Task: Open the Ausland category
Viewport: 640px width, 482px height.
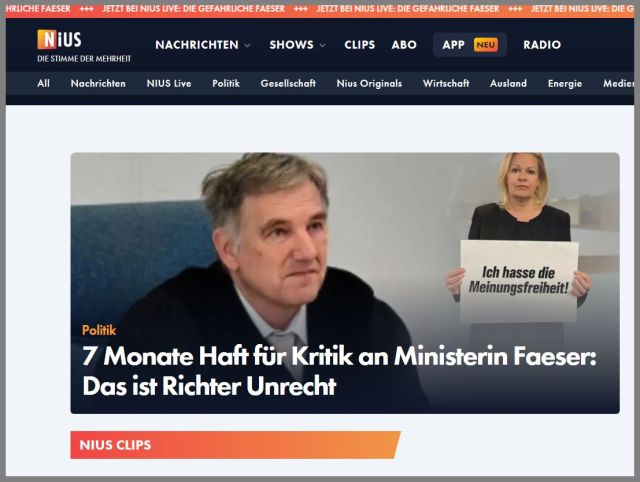Action: click(508, 83)
